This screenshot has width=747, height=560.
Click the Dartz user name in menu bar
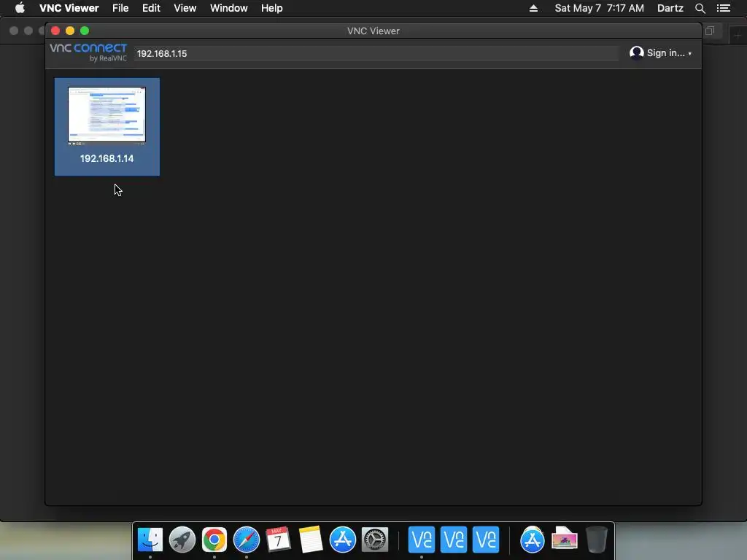[670, 8]
